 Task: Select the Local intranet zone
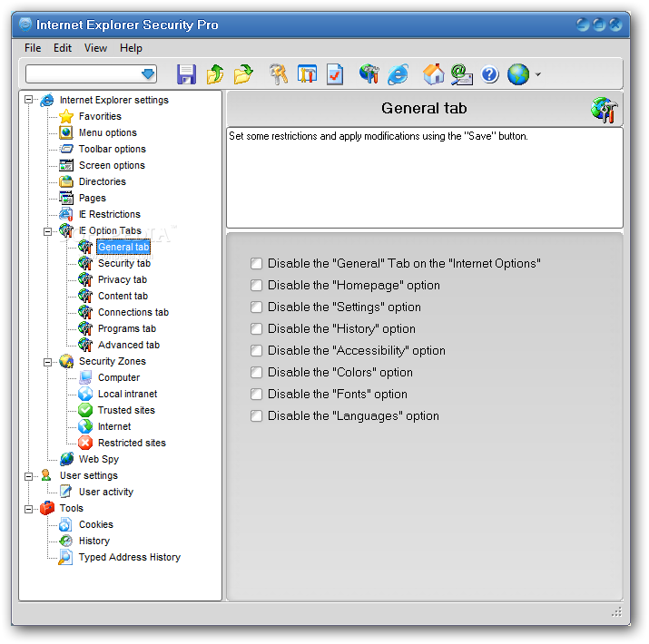(127, 395)
